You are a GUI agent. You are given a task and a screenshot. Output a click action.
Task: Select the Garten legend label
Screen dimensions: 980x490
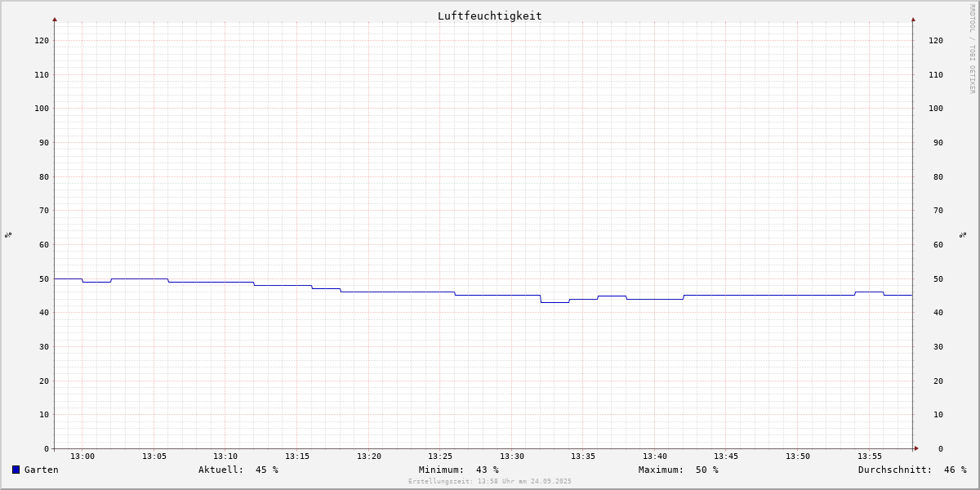tap(41, 470)
